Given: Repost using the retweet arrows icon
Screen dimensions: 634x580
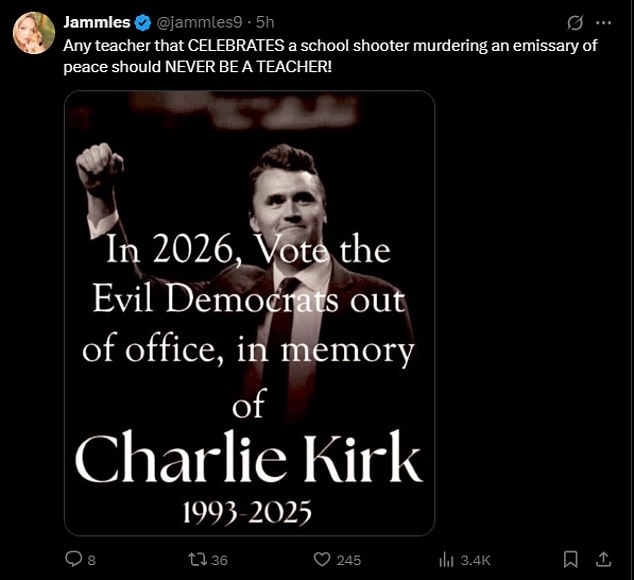Looking at the screenshot, I should (x=198, y=560).
